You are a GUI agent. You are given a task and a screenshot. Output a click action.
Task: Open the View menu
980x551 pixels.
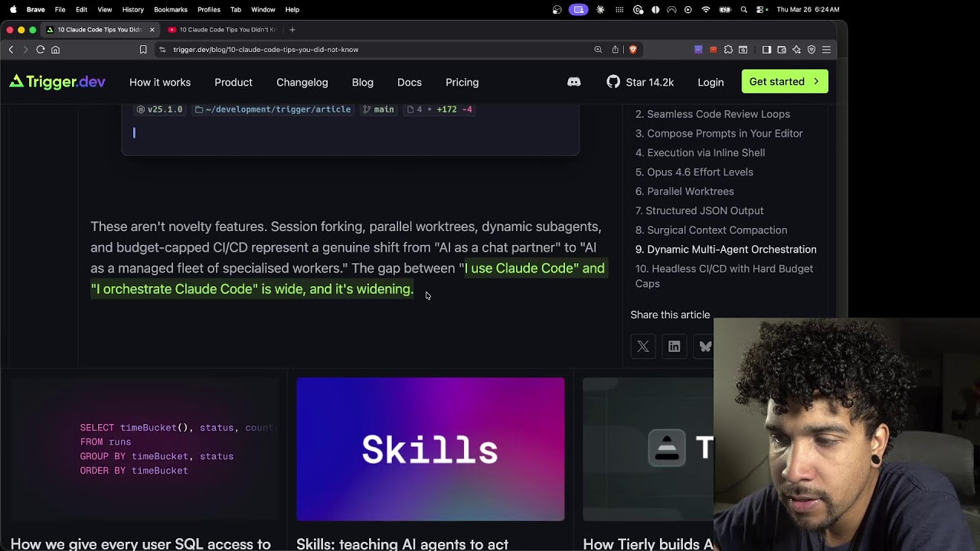tap(105, 9)
